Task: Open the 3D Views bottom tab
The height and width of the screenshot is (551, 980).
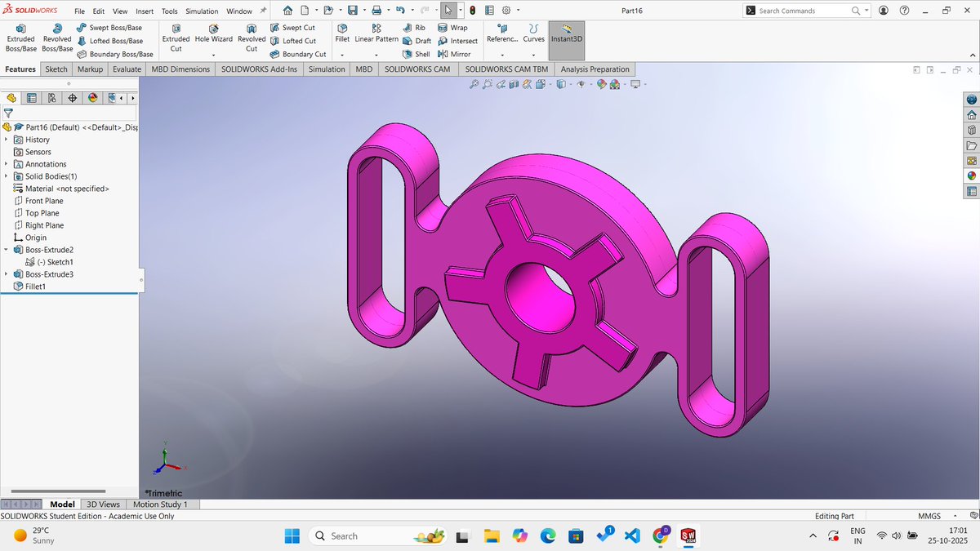Action: pos(104,504)
